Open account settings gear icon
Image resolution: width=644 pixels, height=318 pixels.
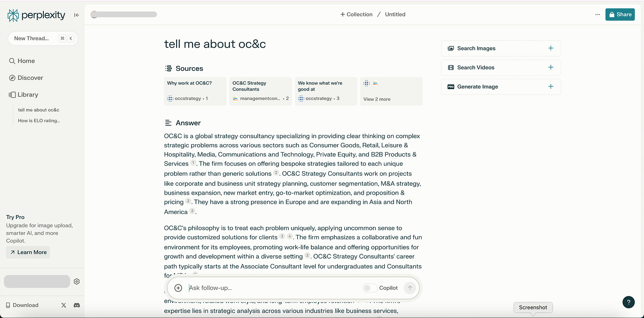coord(77,281)
